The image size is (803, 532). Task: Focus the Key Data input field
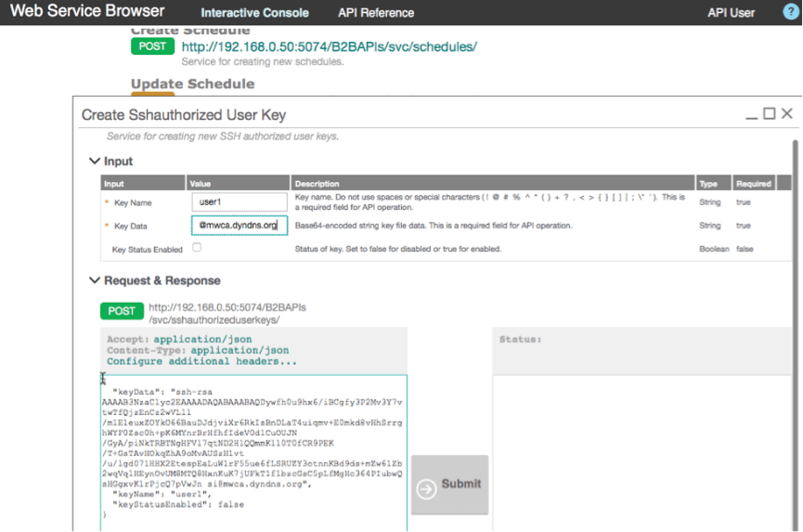240,226
